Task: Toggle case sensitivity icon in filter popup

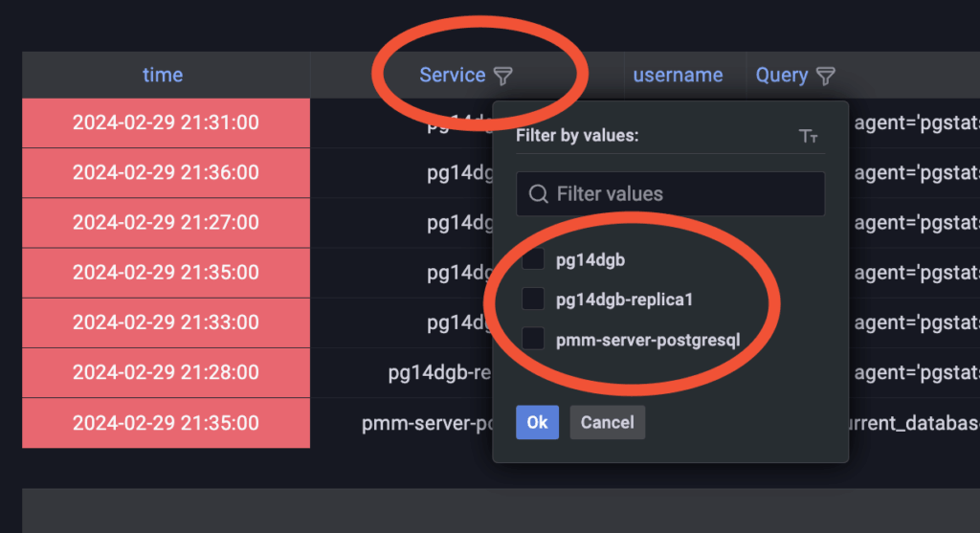Action: click(809, 137)
